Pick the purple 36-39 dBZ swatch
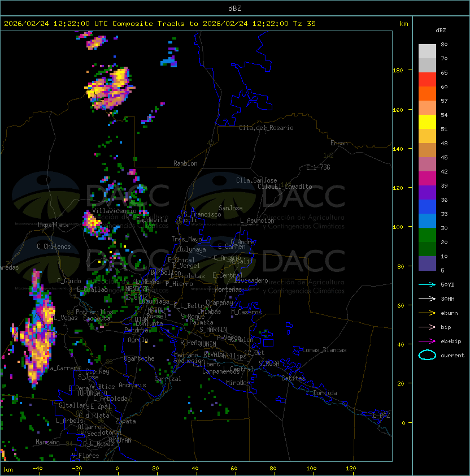The image size is (470, 476). [x=427, y=193]
